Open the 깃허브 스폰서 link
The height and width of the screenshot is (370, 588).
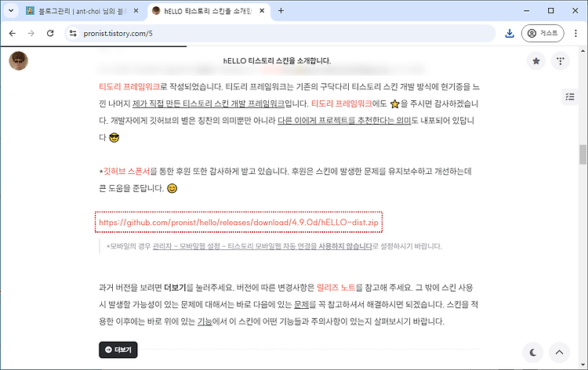[x=126, y=172]
